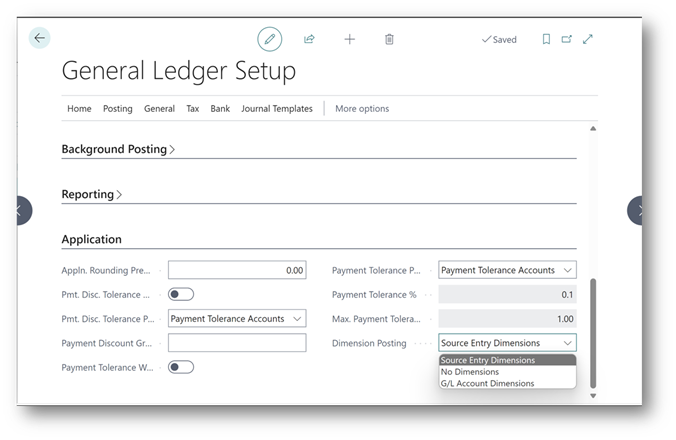676x440 pixels.
Task: Click the bookmark icon
Action: click(x=546, y=39)
